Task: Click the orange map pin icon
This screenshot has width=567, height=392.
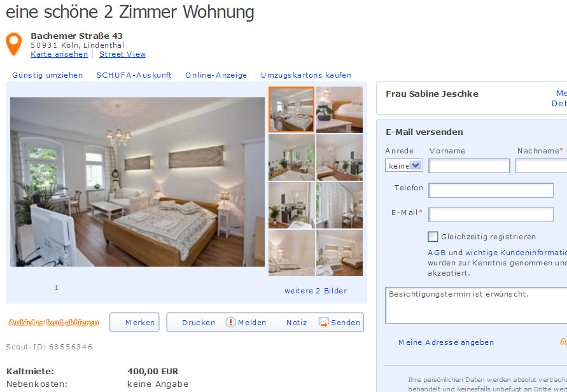Action: pos(14,44)
